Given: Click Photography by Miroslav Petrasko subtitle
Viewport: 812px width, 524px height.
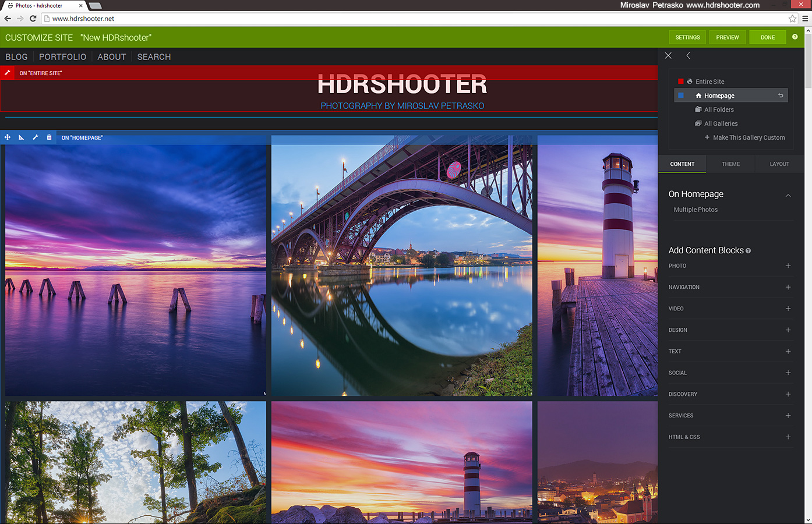Looking at the screenshot, I should (x=402, y=106).
